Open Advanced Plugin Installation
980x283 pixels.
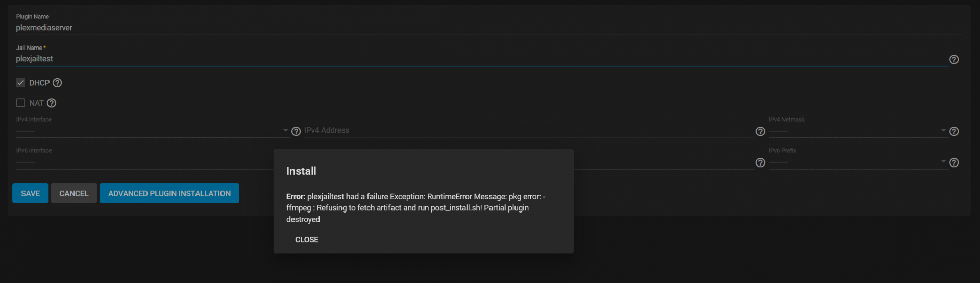(169, 193)
